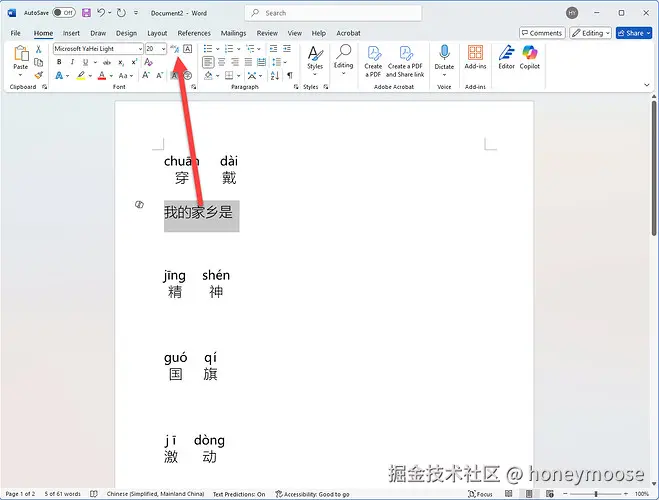Click the Paste clipboard icon

coord(21,54)
